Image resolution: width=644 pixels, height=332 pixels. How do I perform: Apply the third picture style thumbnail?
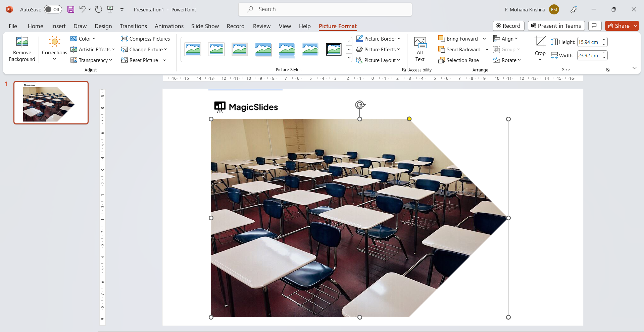click(240, 49)
